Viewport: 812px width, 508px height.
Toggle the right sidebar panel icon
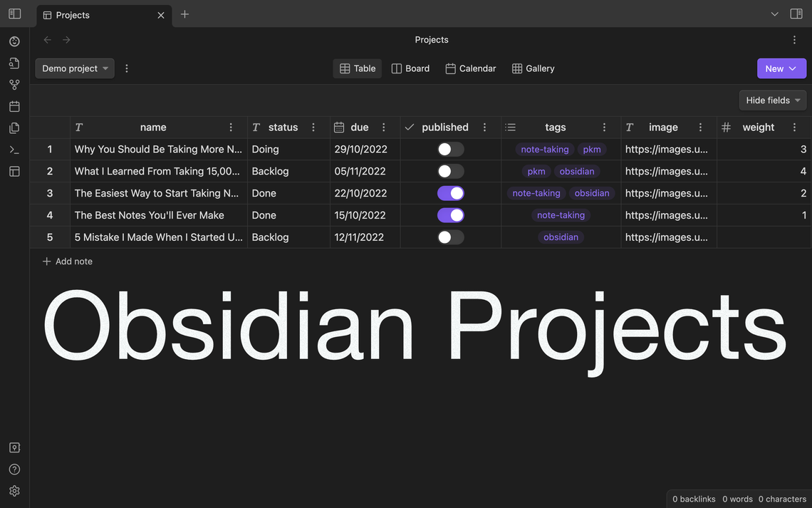point(796,13)
